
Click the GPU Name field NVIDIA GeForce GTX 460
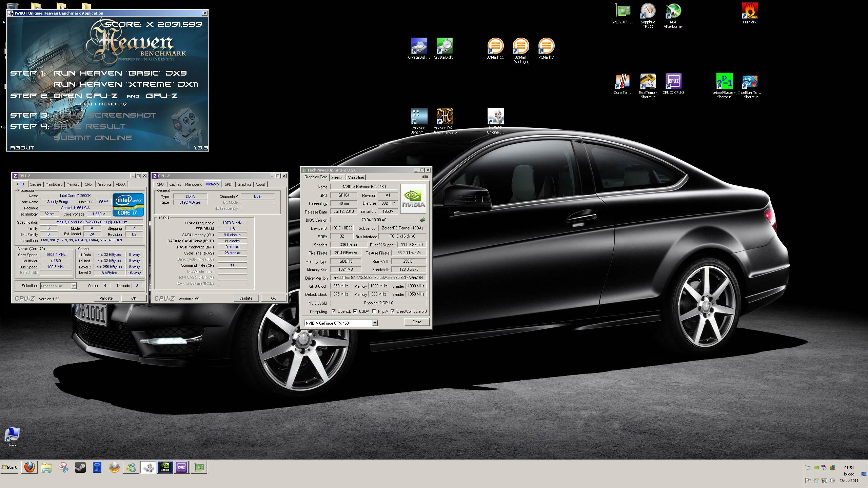coord(364,187)
